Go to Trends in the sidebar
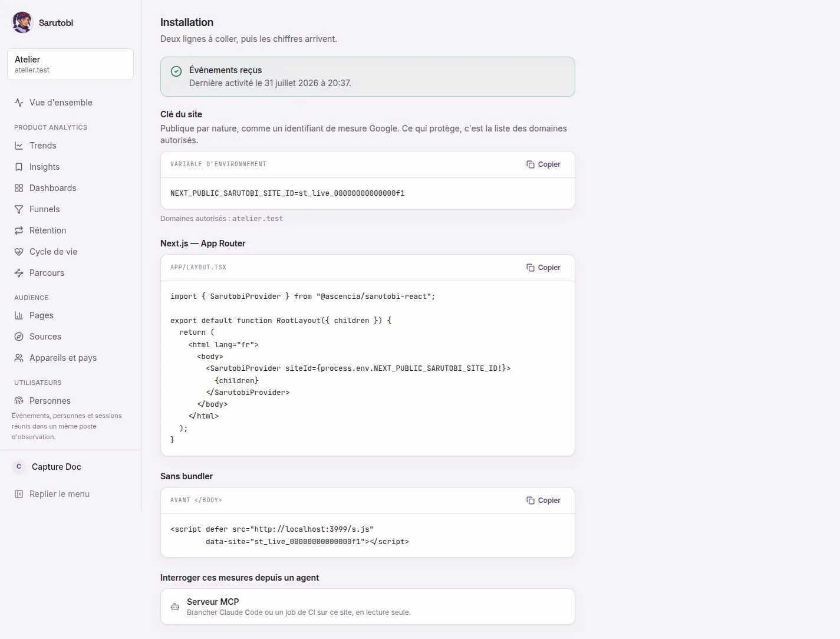The image size is (840, 639). pyautogui.click(x=70, y=146)
